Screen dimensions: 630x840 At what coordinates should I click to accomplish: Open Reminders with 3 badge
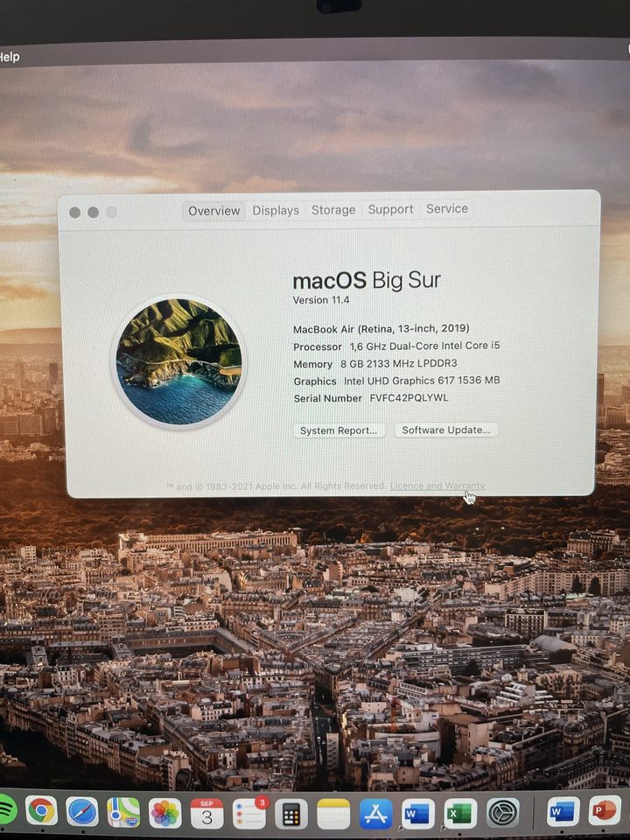(249, 814)
